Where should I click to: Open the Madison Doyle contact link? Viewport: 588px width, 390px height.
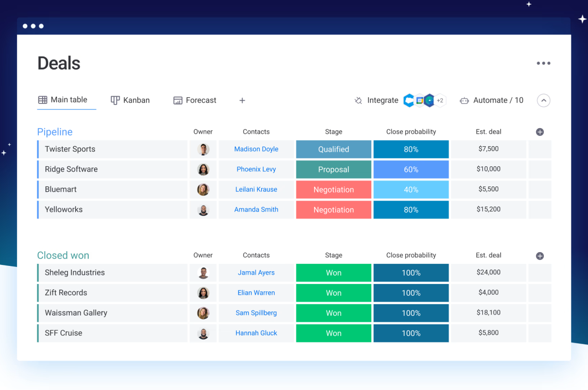(x=256, y=149)
